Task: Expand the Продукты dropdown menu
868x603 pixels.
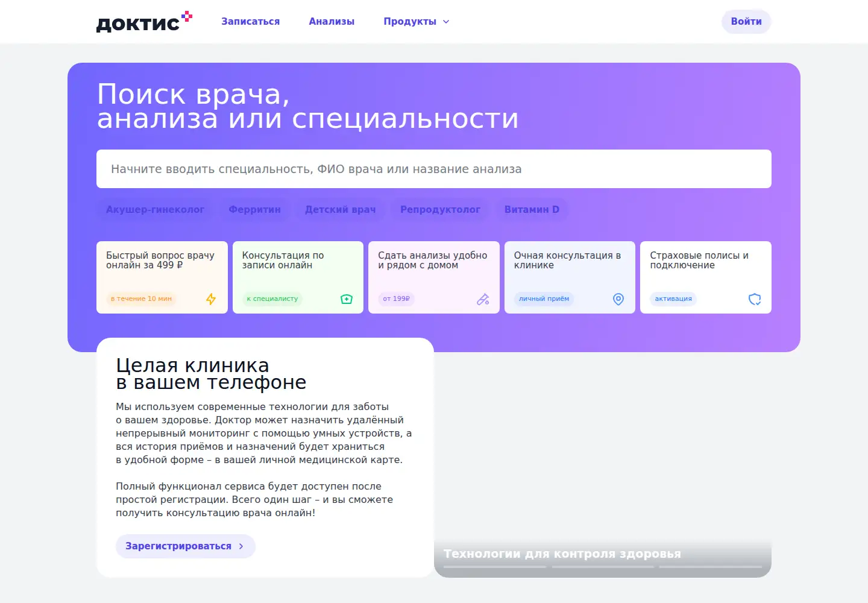Action: [x=417, y=22]
